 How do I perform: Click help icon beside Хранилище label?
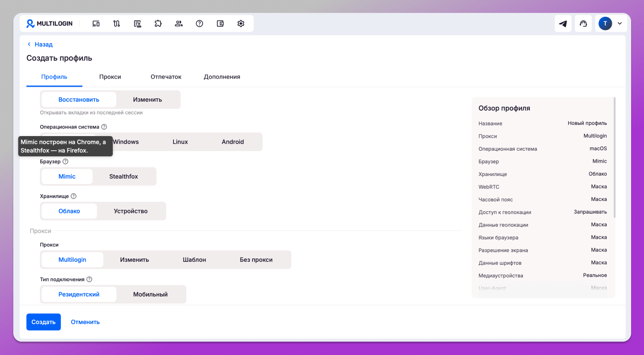point(73,196)
